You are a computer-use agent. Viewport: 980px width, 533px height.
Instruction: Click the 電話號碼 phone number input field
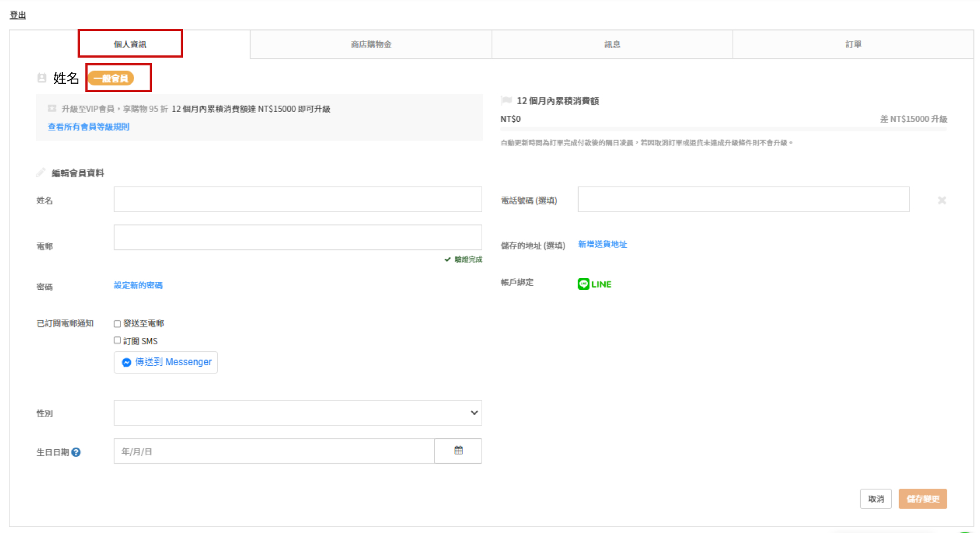(x=743, y=199)
